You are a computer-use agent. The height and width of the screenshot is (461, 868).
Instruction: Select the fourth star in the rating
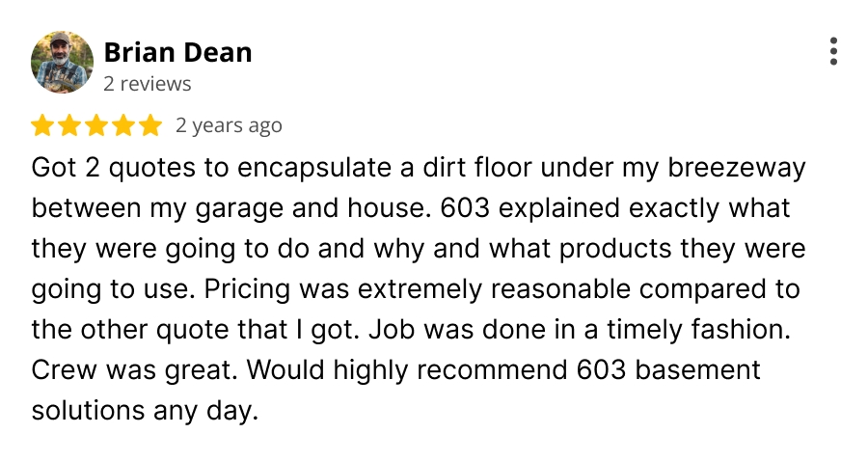[x=123, y=125]
